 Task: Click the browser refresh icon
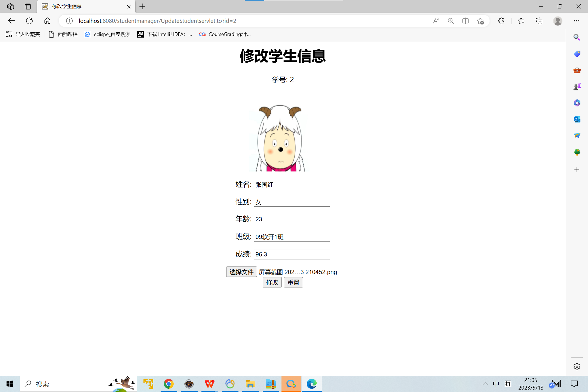click(x=29, y=21)
